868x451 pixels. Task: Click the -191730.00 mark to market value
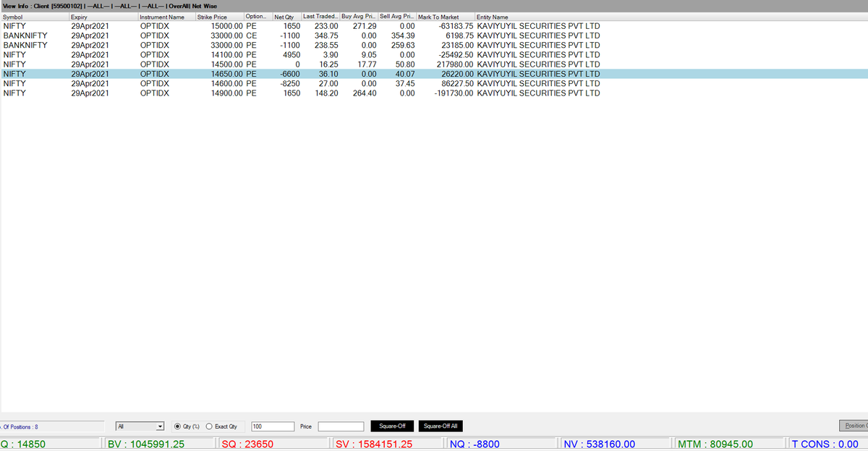point(454,93)
